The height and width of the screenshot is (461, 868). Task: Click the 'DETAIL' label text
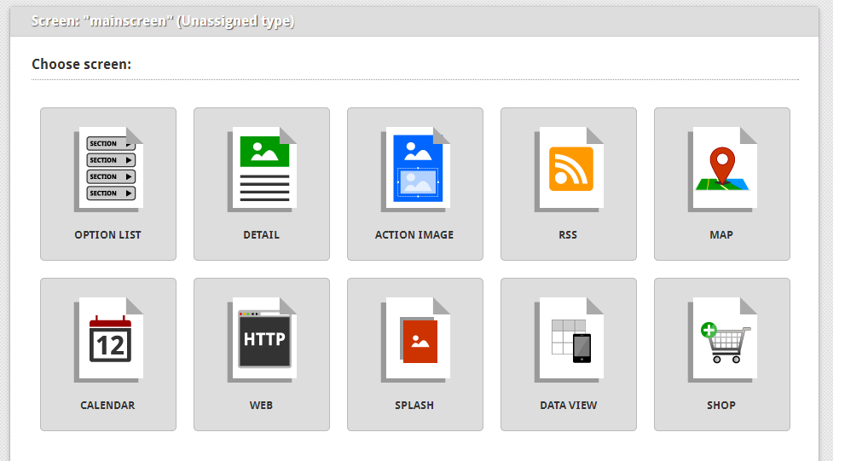coord(261,234)
